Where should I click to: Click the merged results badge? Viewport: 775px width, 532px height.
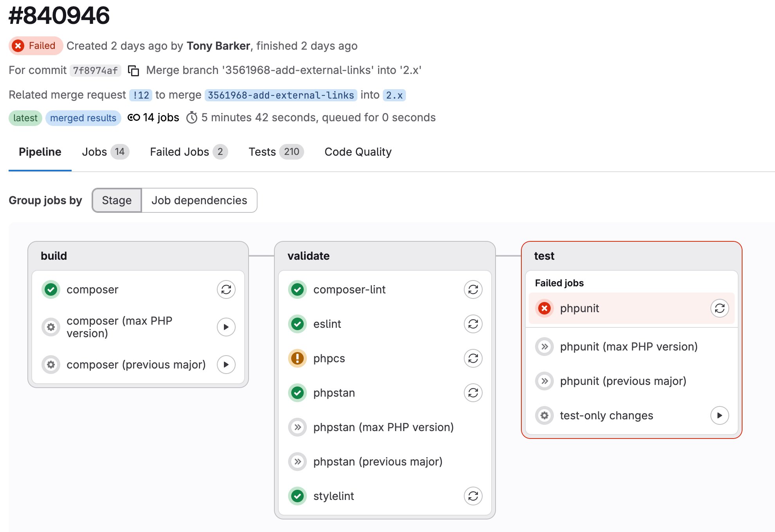(x=83, y=118)
